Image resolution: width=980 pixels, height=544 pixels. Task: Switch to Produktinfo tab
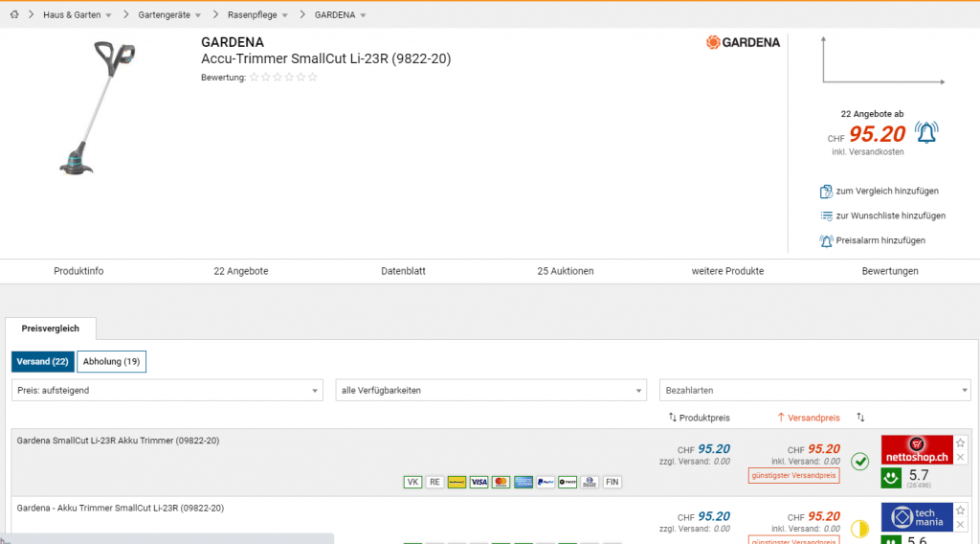tap(78, 271)
